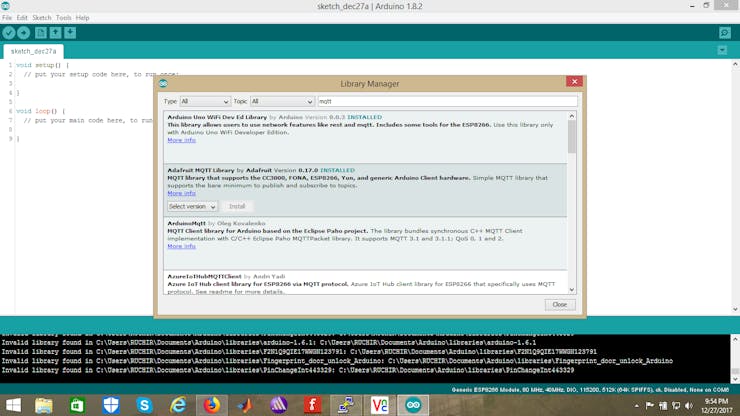This screenshot has height=416, width=740.
Task: Open the Serial Monitor icon
Action: pos(725,33)
